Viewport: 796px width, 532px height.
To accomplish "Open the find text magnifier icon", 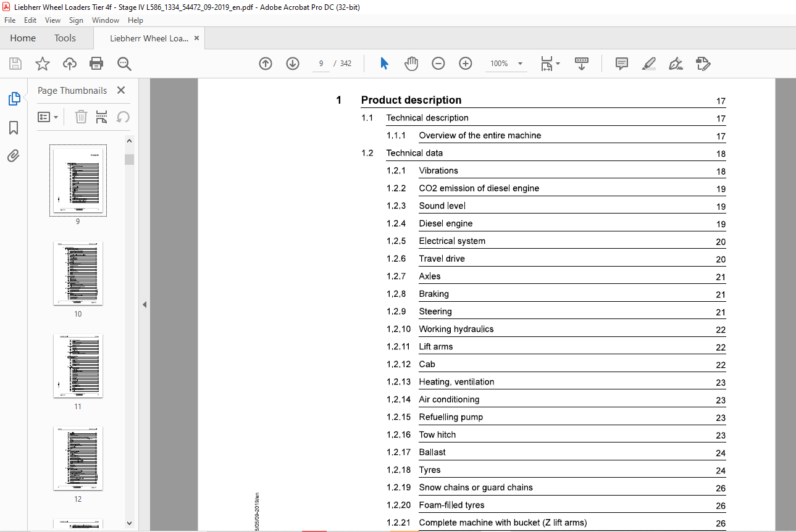I will [124, 64].
